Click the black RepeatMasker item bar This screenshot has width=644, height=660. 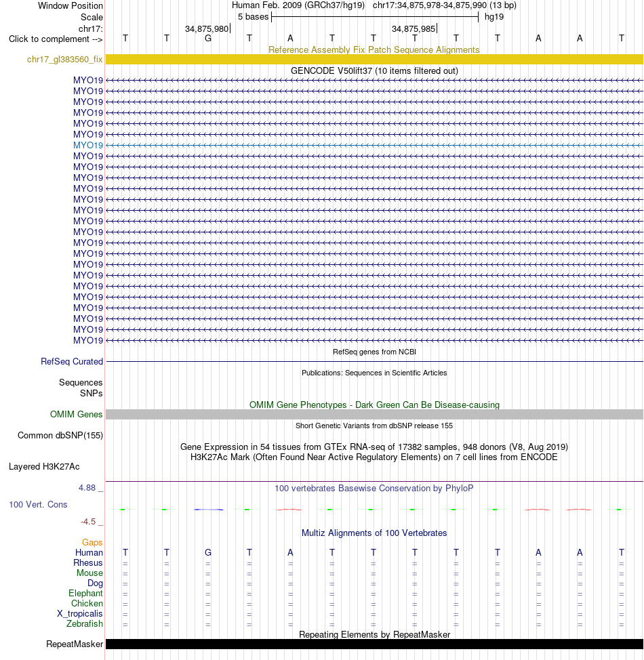tap(374, 644)
